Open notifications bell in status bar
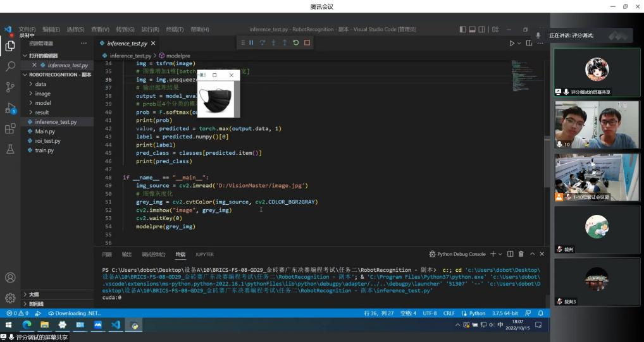 (x=540, y=314)
